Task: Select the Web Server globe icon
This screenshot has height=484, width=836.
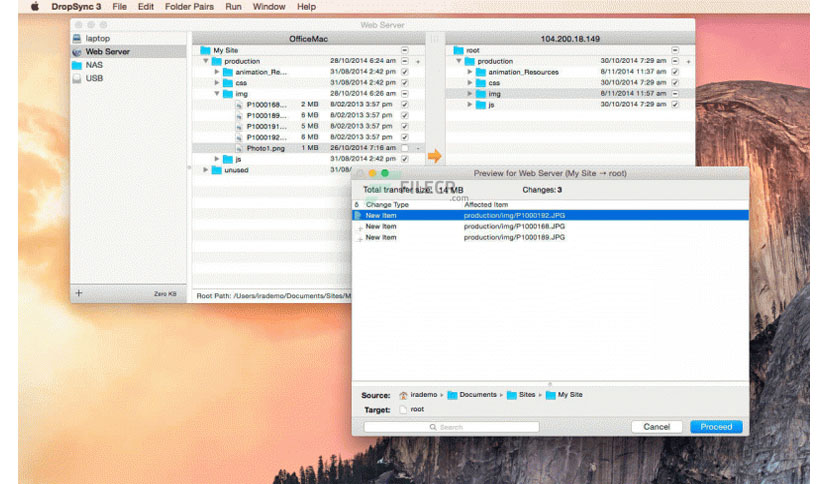Action: click(77, 52)
